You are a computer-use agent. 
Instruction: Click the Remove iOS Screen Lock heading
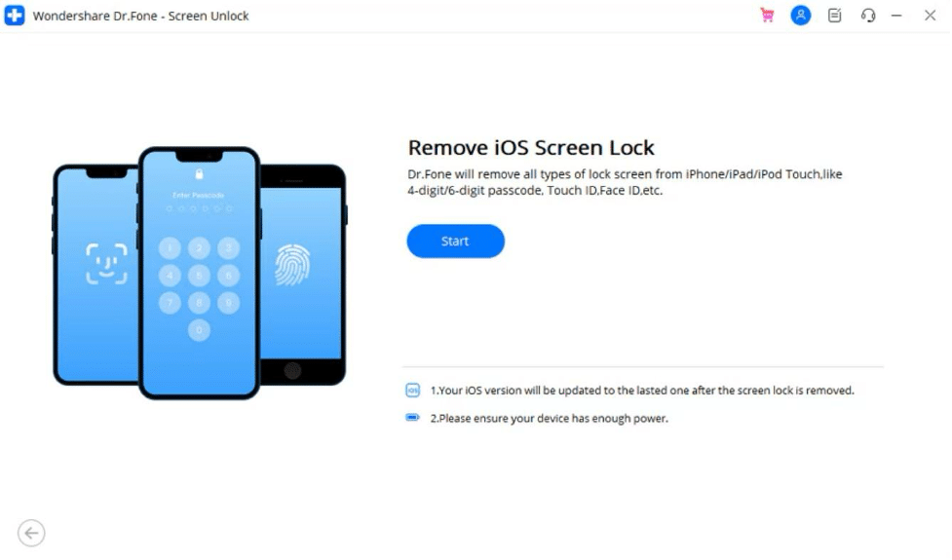531,147
